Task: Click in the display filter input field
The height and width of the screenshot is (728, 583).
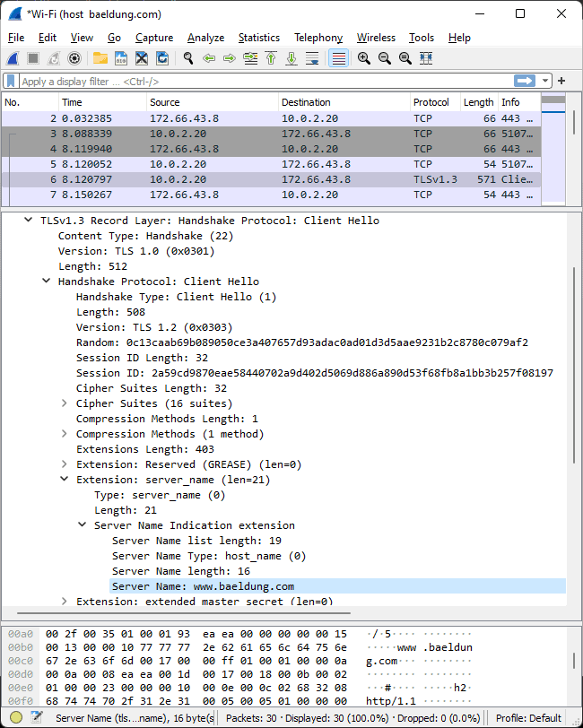Action: point(269,81)
